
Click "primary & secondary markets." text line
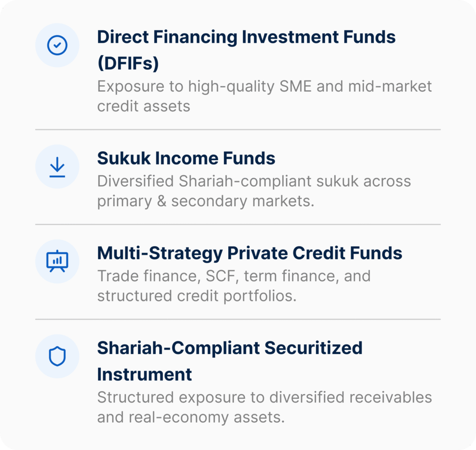[x=205, y=202]
